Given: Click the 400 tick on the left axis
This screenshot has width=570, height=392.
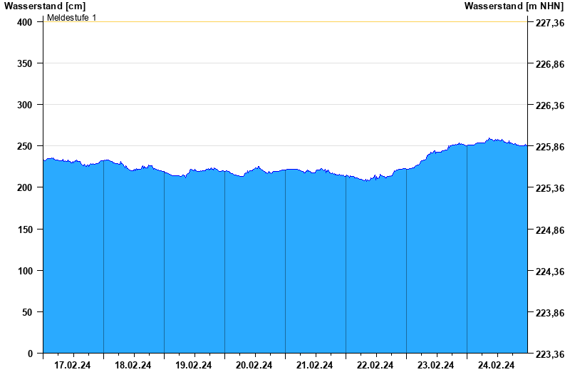Looking at the screenshot, I should 25,22.
